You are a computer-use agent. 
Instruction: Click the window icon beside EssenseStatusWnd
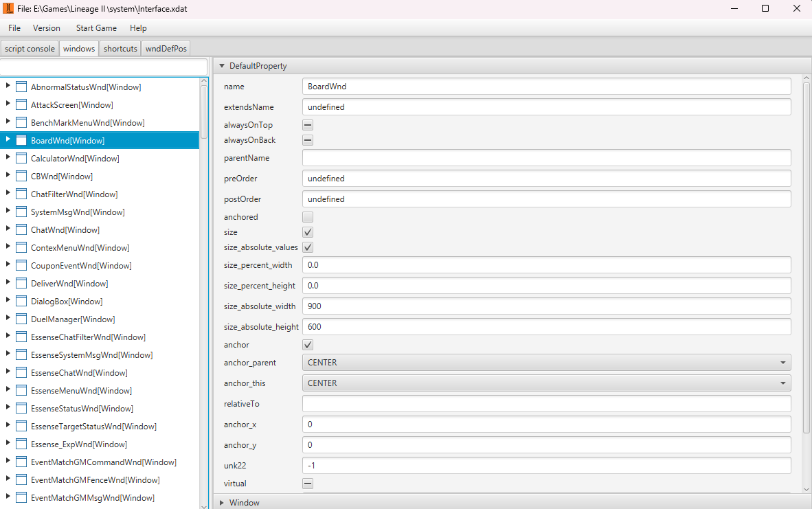21,409
